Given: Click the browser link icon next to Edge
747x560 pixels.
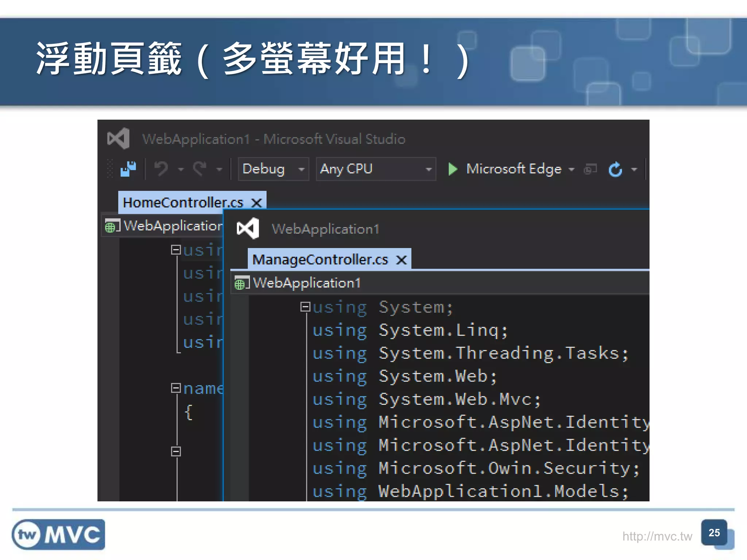Looking at the screenshot, I should (590, 169).
